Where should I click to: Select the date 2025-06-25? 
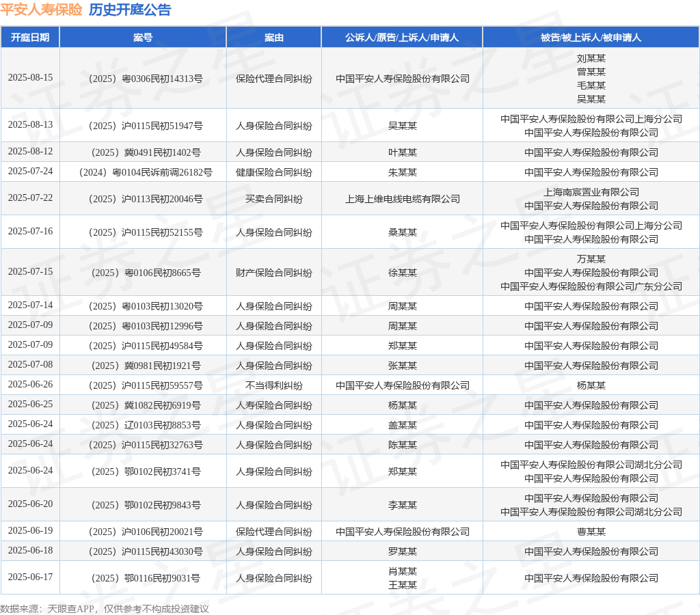tap(30, 405)
